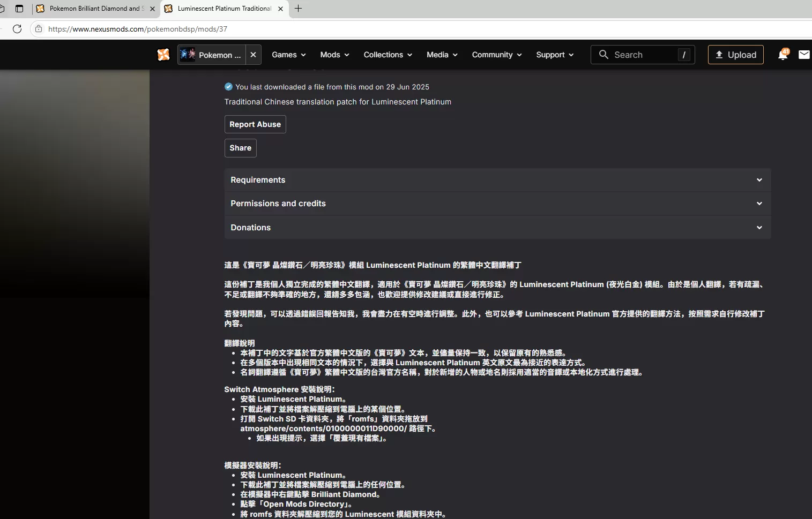
Task: Open the Collections menu
Action: click(388, 55)
